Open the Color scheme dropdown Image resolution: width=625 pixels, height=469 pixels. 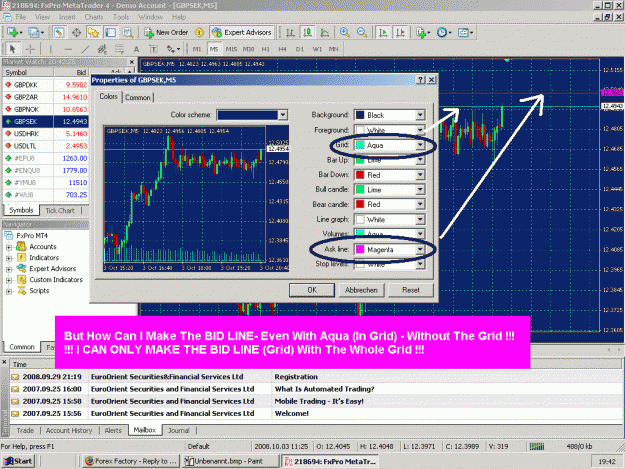point(283,115)
